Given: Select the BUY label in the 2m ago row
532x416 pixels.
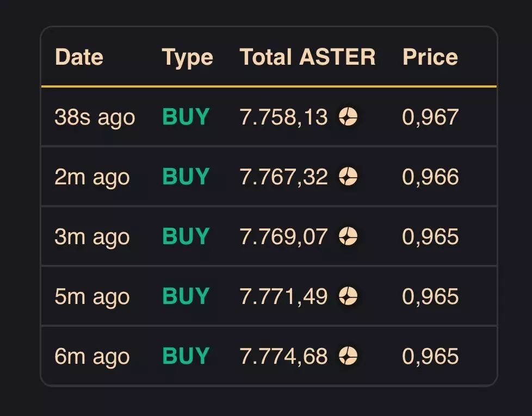Looking at the screenshot, I should click(185, 176).
